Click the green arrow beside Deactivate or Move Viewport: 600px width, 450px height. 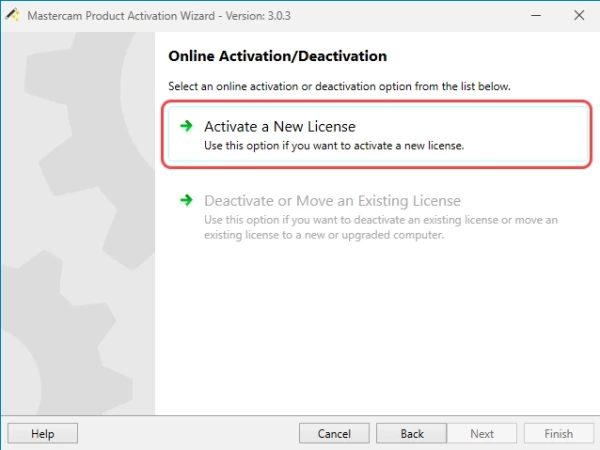[185, 201]
